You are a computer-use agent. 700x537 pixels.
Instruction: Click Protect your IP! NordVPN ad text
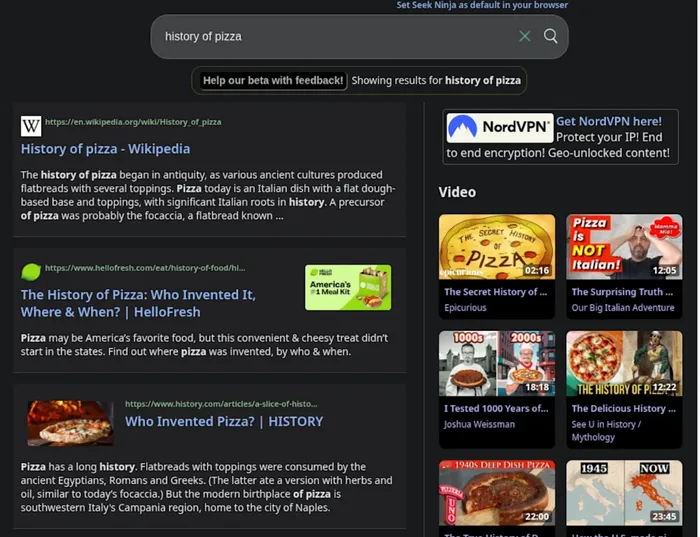click(558, 145)
